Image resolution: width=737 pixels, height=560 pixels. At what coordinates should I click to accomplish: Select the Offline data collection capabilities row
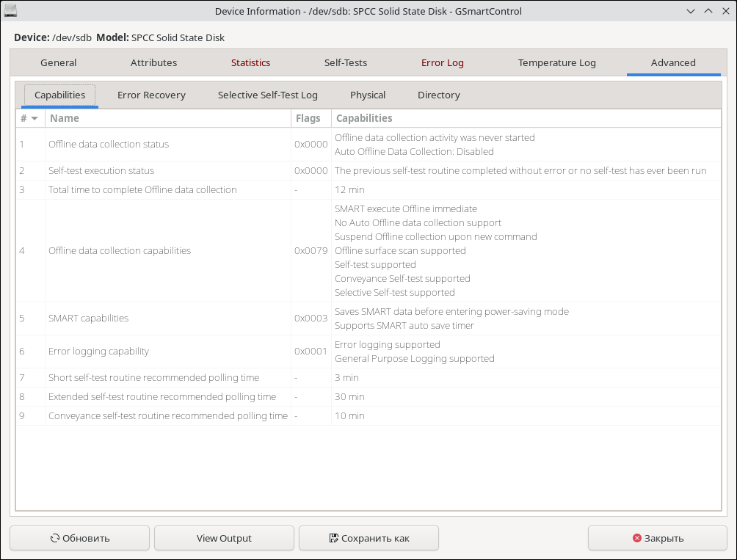pyautogui.click(x=120, y=251)
